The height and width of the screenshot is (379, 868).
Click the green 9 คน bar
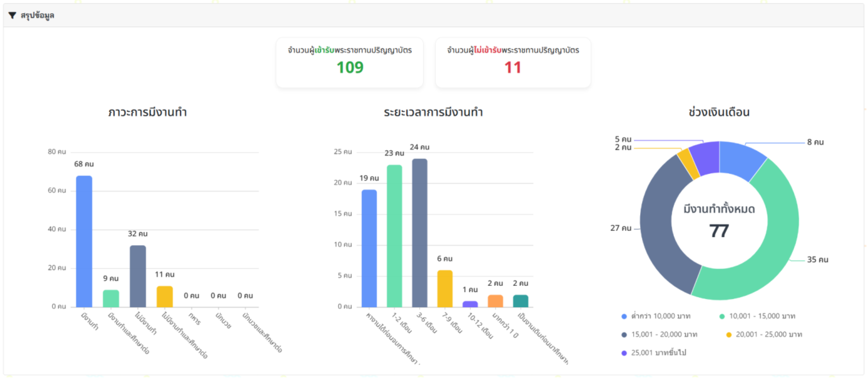(x=111, y=299)
